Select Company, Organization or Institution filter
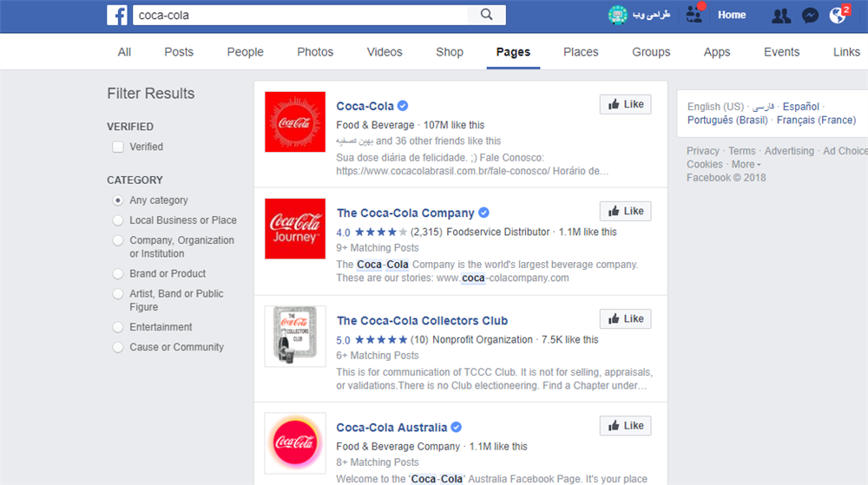This screenshot has width=868, height=485. click(x=118, y=240)
